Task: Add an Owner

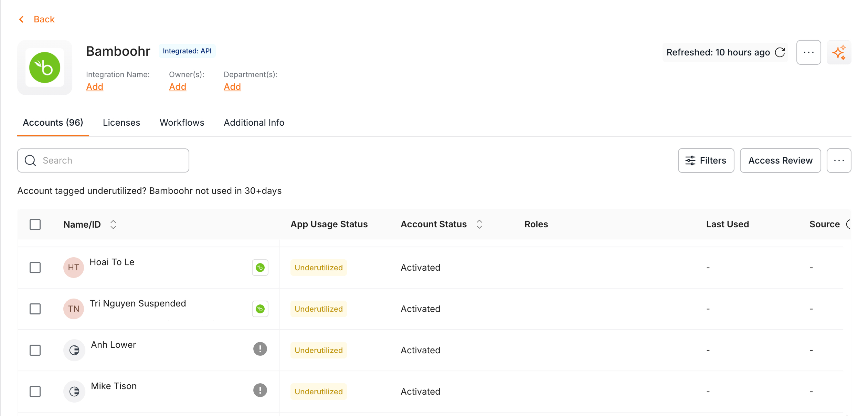Action: [x=178, y=87]
